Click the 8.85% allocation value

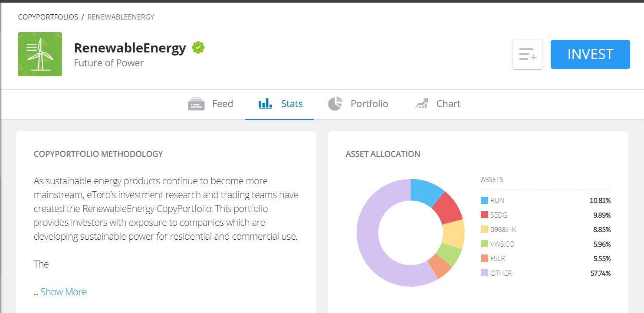coord(602,229)
